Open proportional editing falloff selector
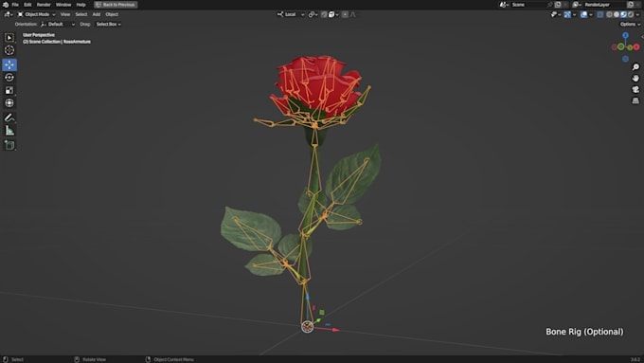The image size is (644, 363). click(x=353, y=14)
